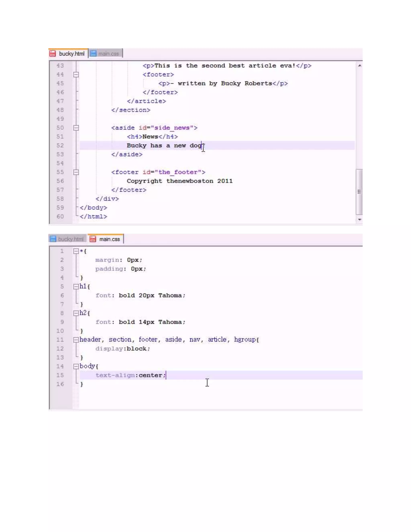Click line number 52 in HTML editor

click(x=60, y=146)
